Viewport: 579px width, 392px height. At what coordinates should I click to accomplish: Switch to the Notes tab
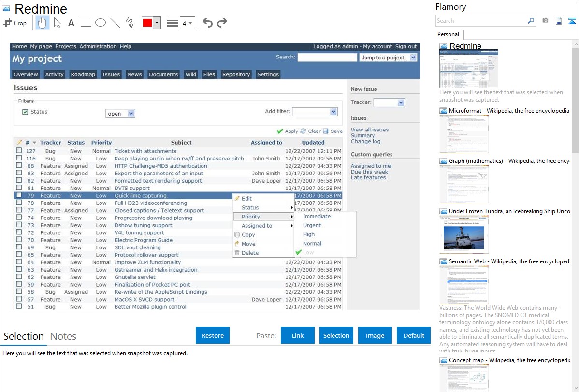point(63,336)
